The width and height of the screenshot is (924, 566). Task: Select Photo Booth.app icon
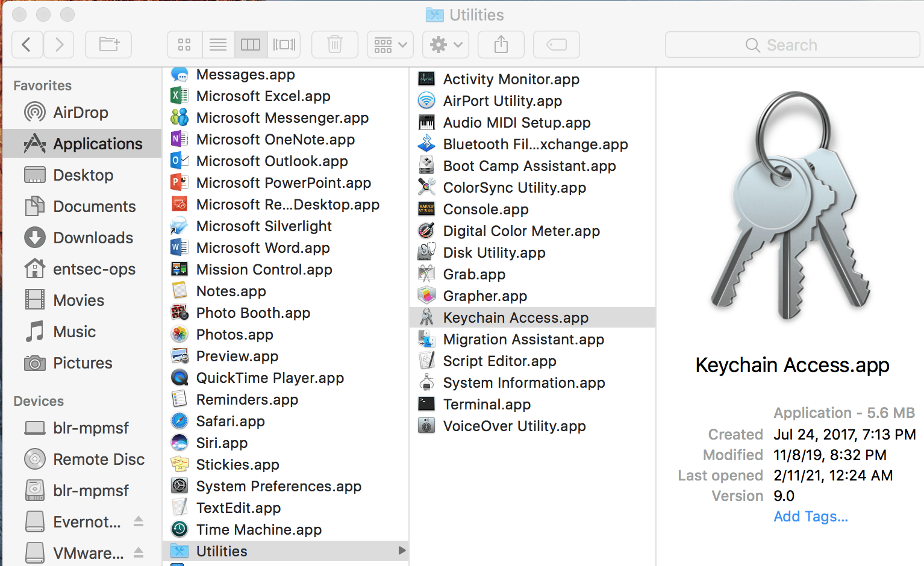179,313
